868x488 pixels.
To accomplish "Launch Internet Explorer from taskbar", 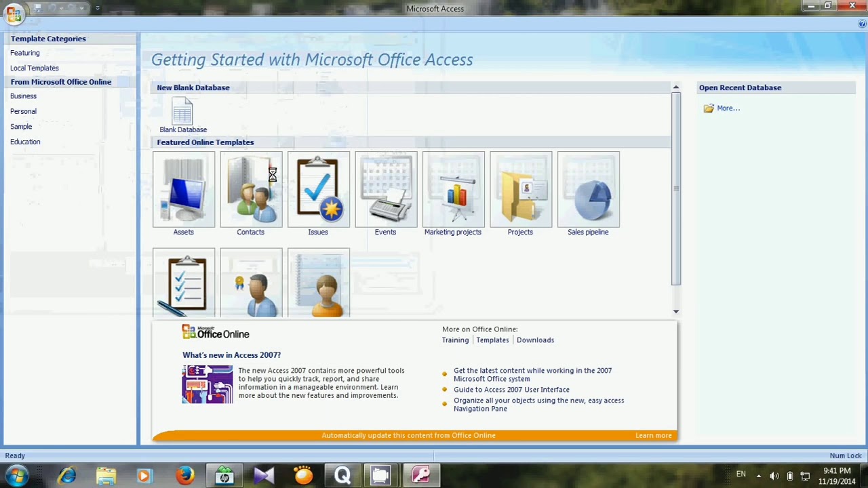I will [x=66, y=476].
